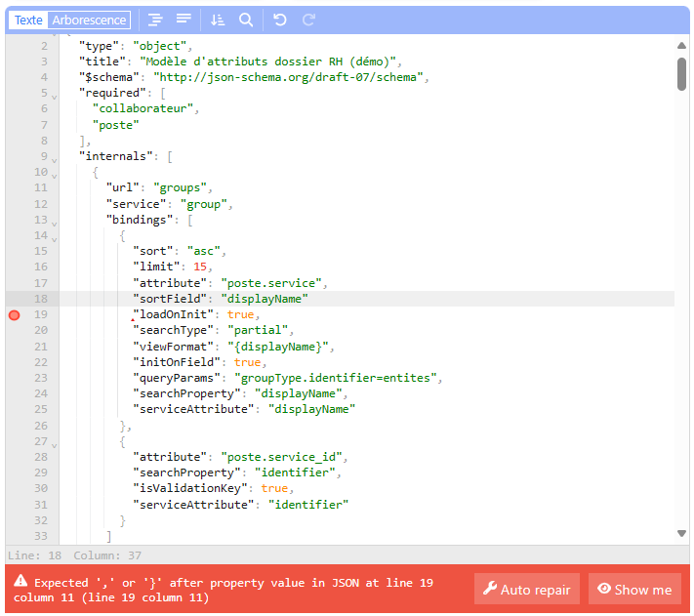The width and height of the screenshot is (694, 616).
Task: Click "poste" on line 7
Action: click(115, 125)
